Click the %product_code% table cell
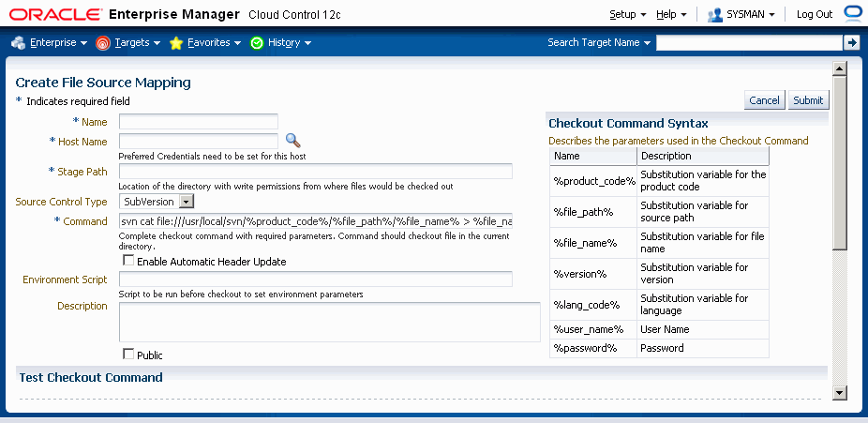The height and width of the screenshot is (423, 868). pos(593,181)
